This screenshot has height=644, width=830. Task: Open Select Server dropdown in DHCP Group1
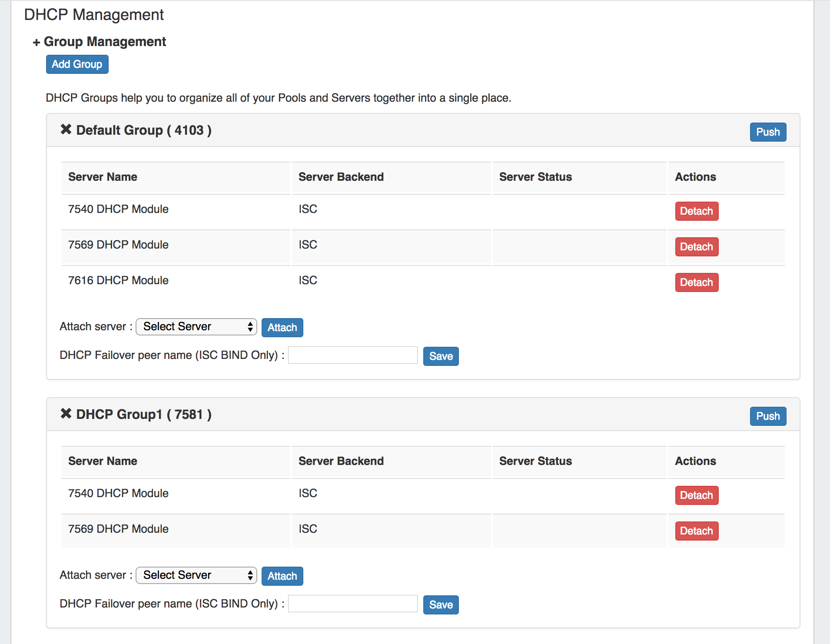tap(196, 575)
